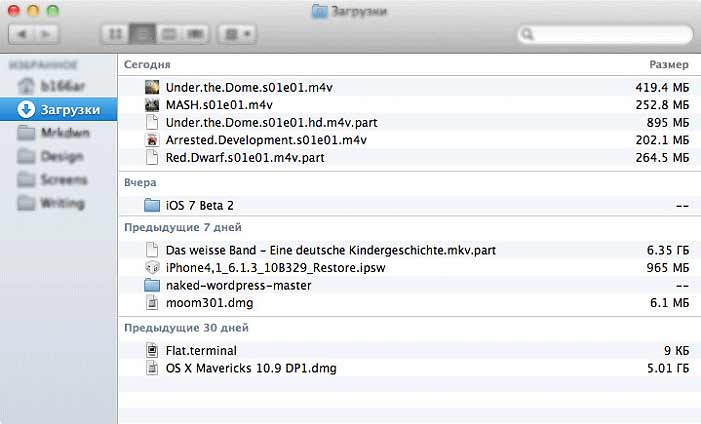Click the Under.the.Dome.s01e01.hd.m4v.part document icon
The width and height of the screenshot is (701, 424).
pyautogui.click(x=152, y=122)
